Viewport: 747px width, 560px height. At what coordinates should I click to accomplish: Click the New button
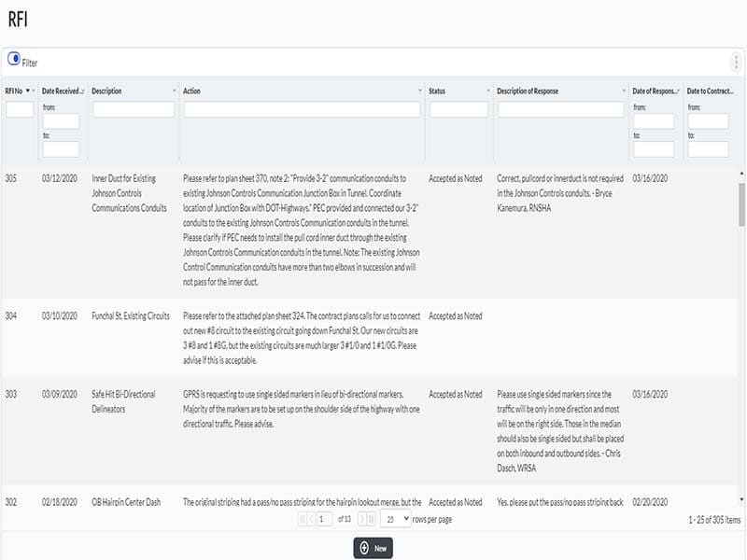(373, 548)
